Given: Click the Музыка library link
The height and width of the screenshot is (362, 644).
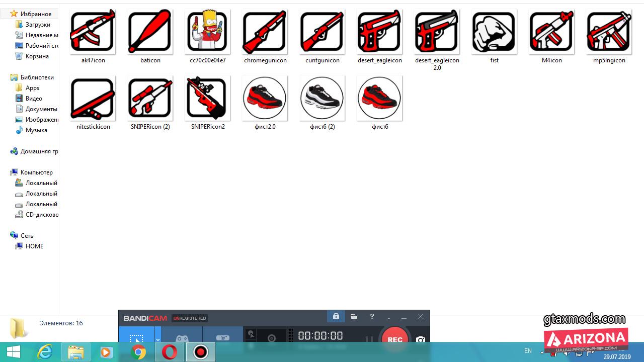Looking at the screenshot, I should [36, 130].
